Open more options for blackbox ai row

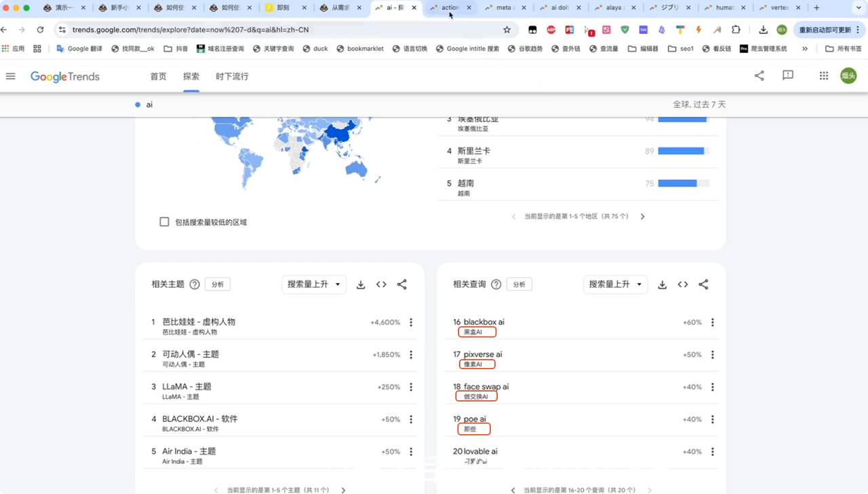[712, 322]
